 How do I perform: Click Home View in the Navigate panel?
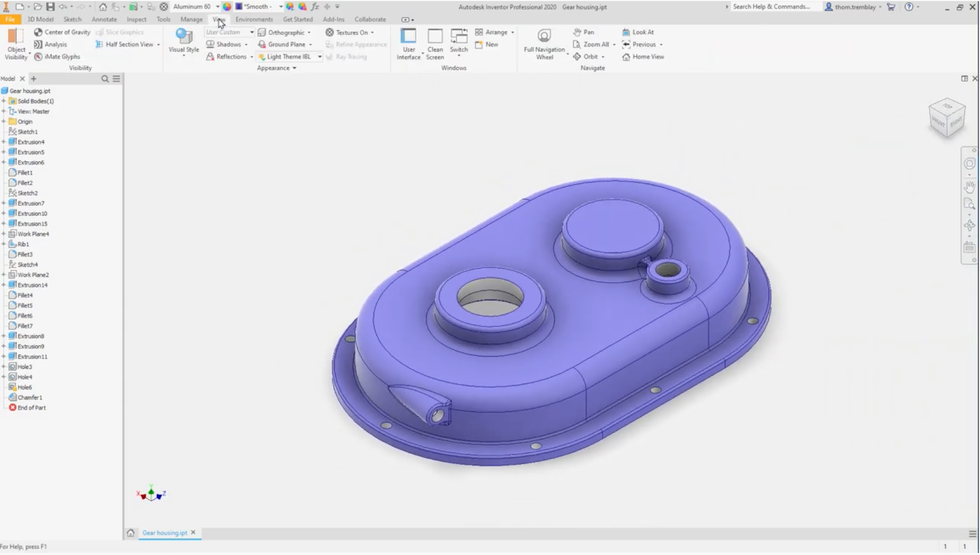click(x=643, y=56)
